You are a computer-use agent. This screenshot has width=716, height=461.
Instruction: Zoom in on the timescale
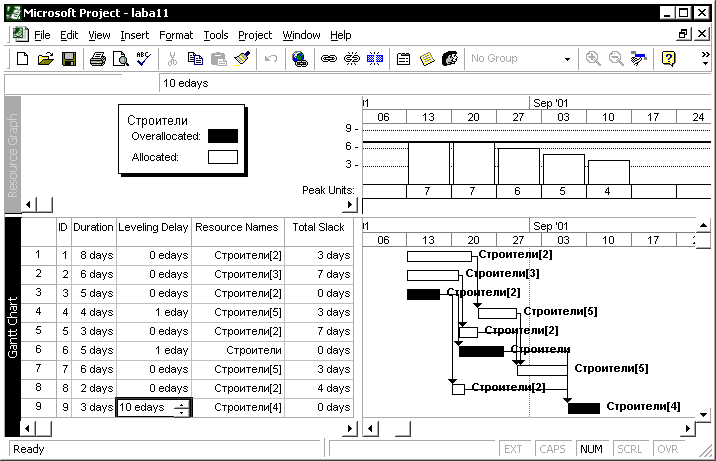(x=593, y=59)
